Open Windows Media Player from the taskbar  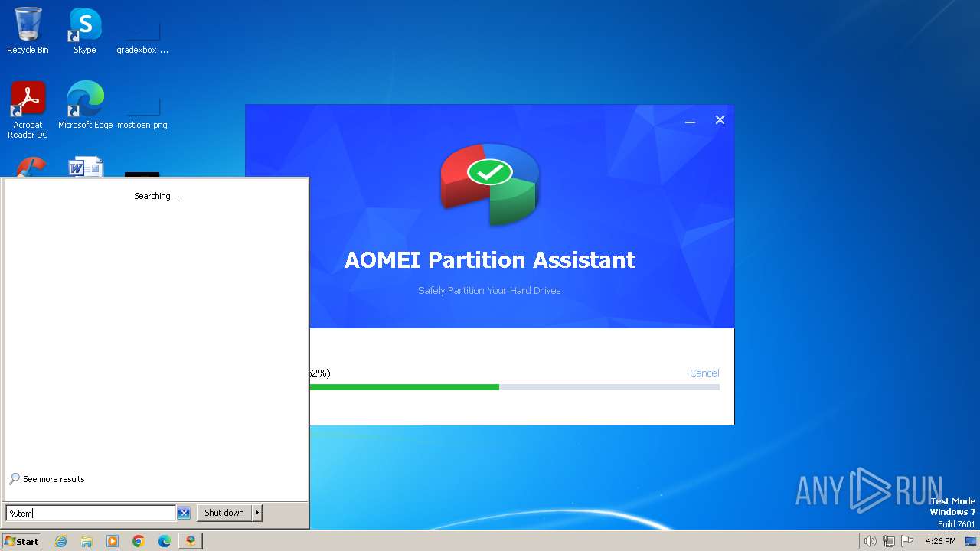point(113,541)
